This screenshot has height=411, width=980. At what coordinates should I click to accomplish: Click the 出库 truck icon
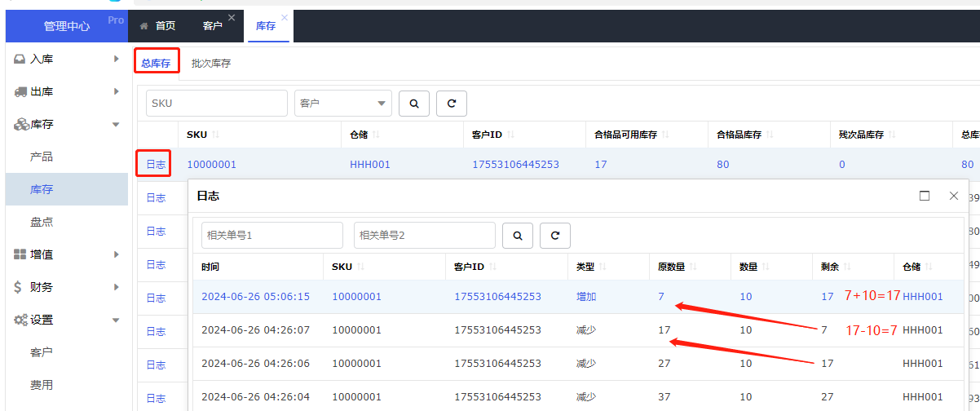(x=20, y=91)
